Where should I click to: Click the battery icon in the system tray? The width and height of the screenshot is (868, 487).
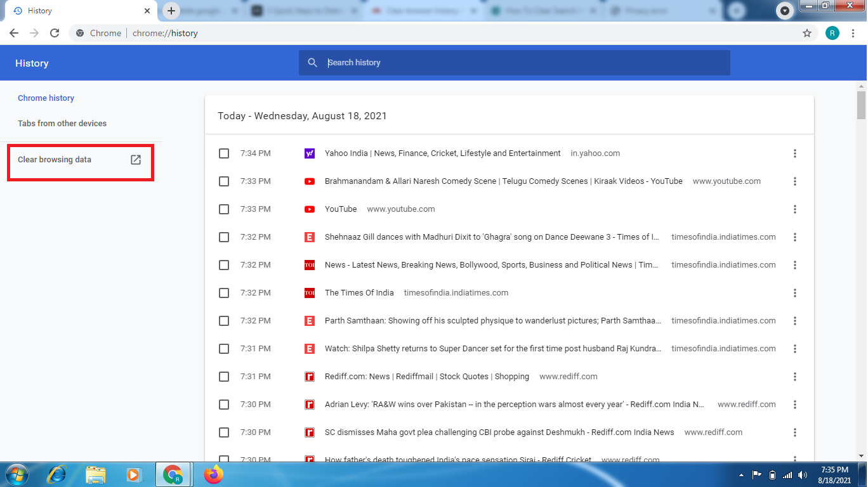pos(772,475)
